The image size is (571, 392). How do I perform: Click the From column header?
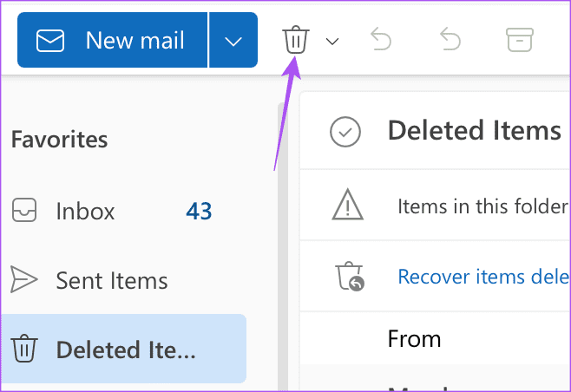[x=415, y=338]
